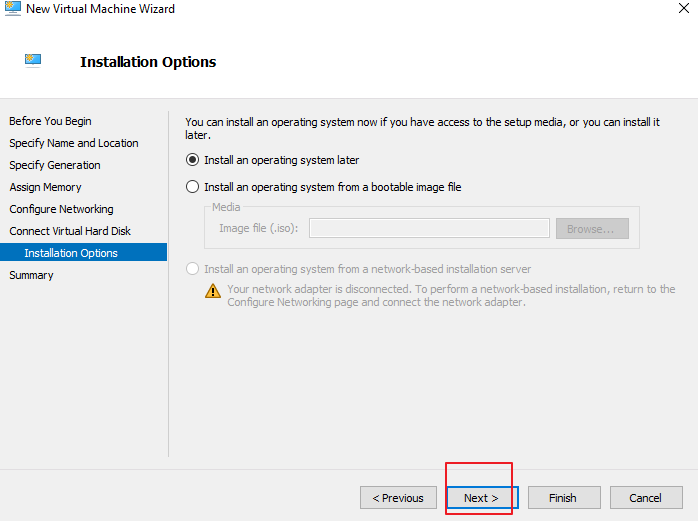Click the Installation Options header icon
698x521 pixels.
pyautogui.click(x=34, y=61)
